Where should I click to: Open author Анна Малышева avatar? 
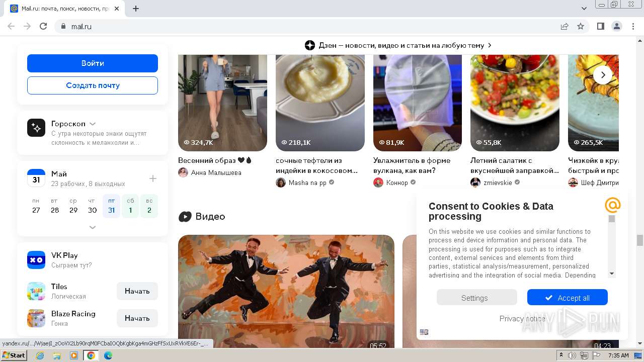click(183, 172)
